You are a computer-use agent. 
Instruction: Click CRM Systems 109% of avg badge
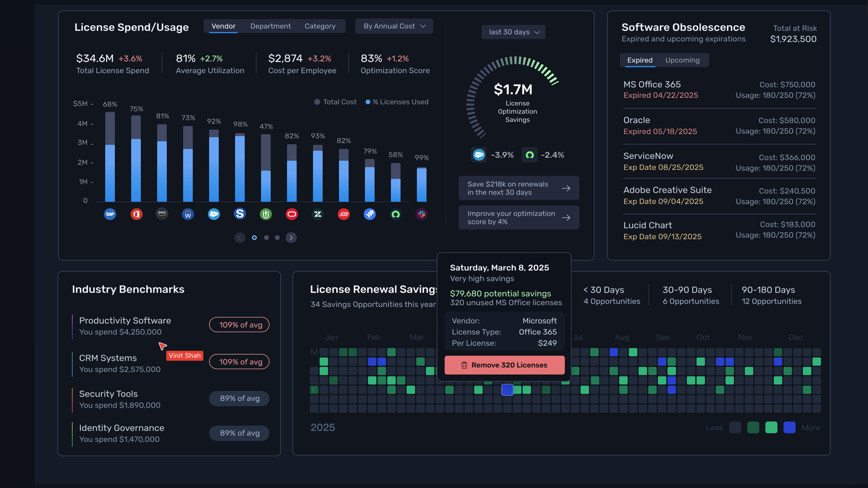[x=239, y=362]
